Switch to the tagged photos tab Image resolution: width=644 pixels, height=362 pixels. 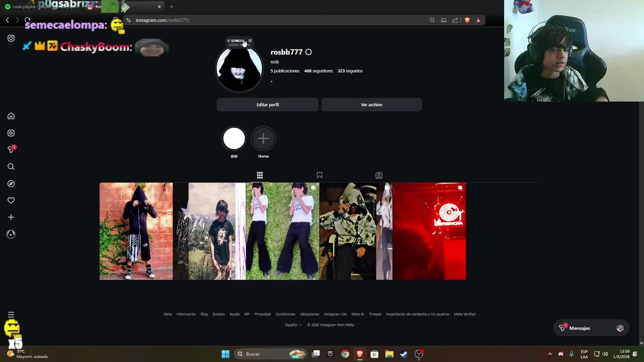[379, 175]
